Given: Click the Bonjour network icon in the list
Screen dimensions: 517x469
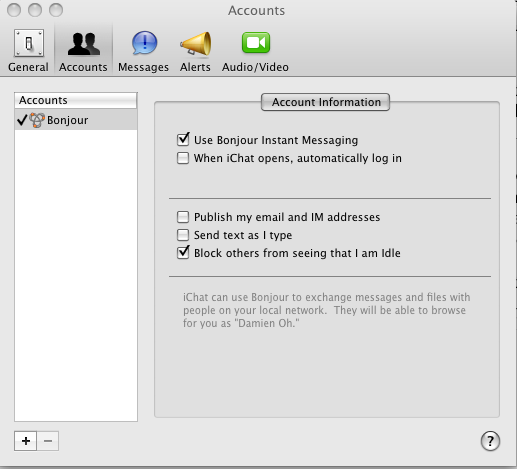Looking at the screenshot, I should (x=37, y=120).
